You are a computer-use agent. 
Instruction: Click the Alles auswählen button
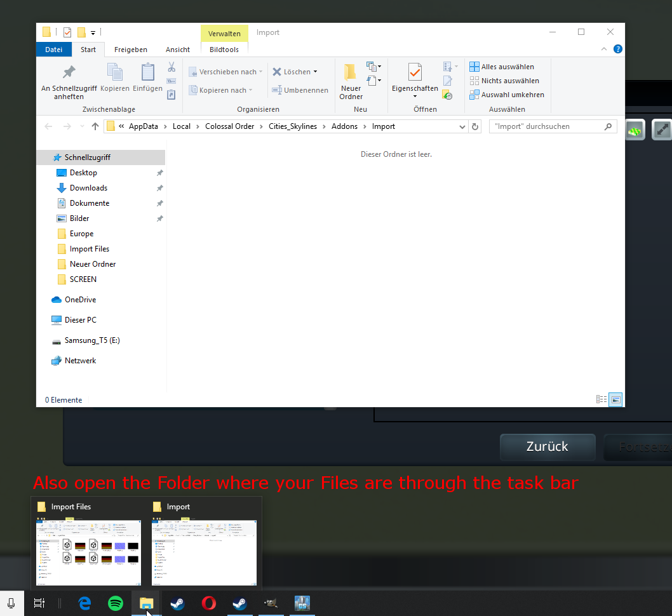pos(502,67)
